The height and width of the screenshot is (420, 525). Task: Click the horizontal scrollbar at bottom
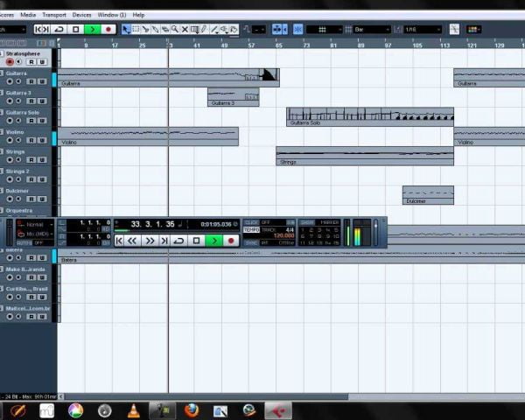(206, 396)
